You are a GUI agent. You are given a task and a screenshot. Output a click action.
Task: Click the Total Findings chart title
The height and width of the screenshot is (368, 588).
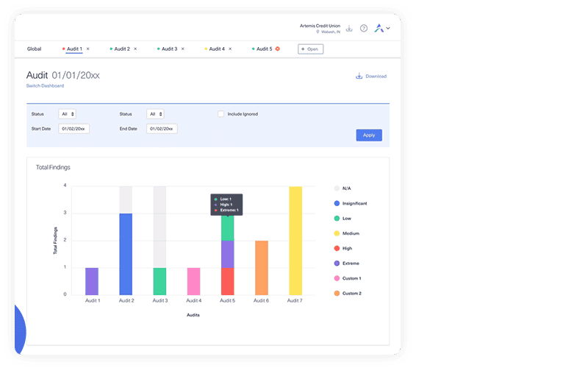(x=53, y=168)
